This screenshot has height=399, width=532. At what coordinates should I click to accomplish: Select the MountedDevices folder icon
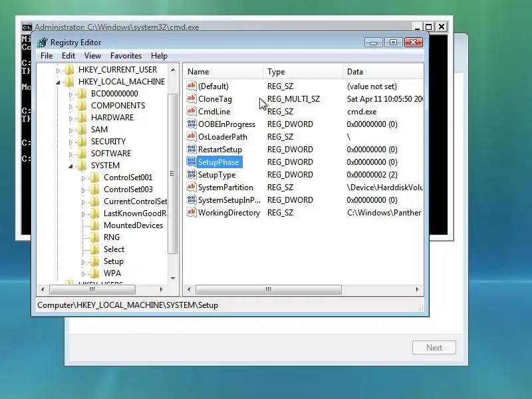(x=95, y=225)
